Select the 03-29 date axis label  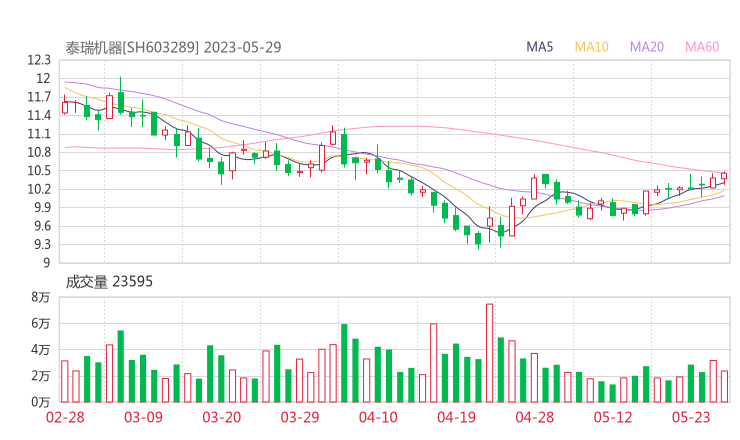coord(300,417)
